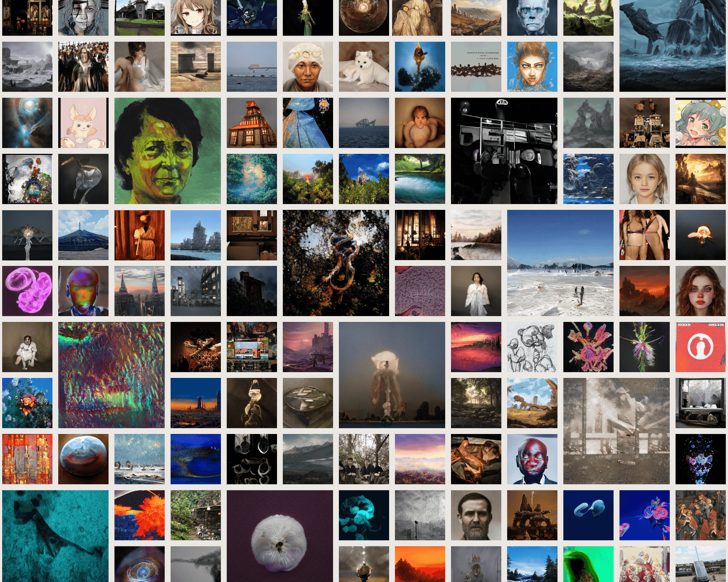The height and width of the screenshot is (582, 728).
Task: Select the red-haired freckled woman portrait
Action: pyautogui.click(x=700, y=291)
